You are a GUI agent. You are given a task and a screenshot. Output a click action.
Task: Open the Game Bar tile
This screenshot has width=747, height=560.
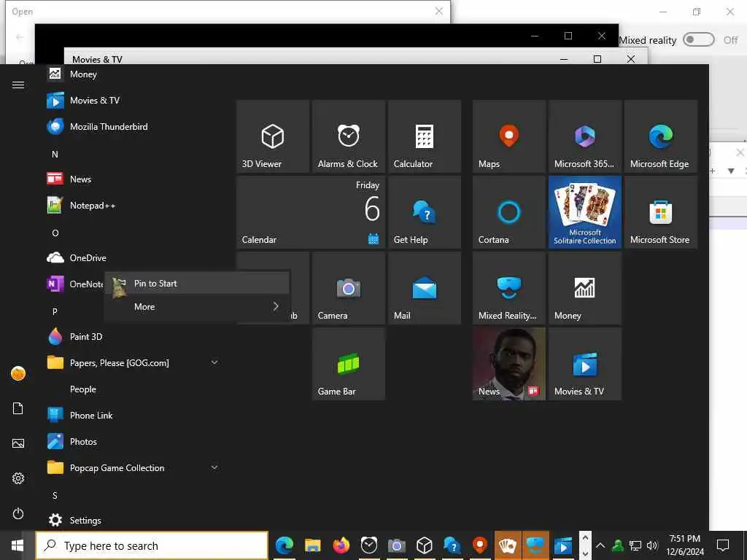click(348, 364)
